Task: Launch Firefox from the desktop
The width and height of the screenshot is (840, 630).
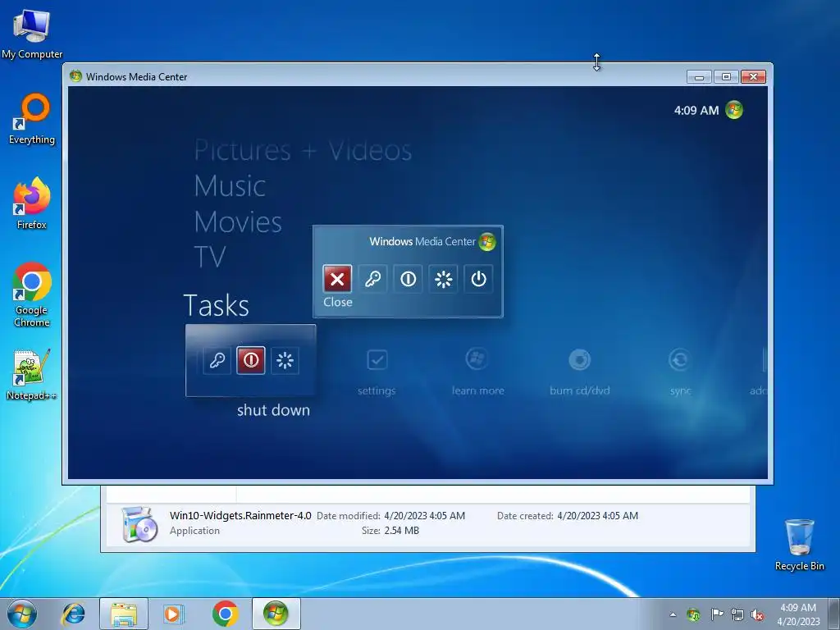Action: [x=32, y=203]
